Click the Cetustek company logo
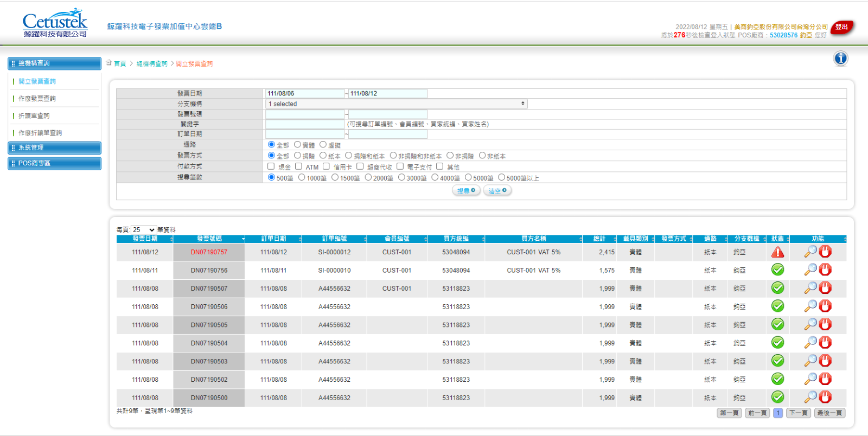This screenshot has height=436, width=868. pyautogui.click(x=55, y=23)
